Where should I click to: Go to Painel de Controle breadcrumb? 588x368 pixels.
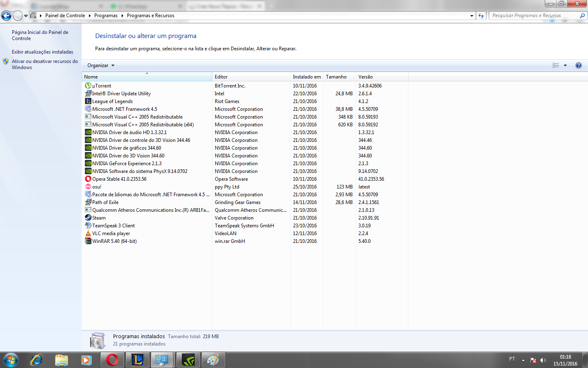pos(65,16)
